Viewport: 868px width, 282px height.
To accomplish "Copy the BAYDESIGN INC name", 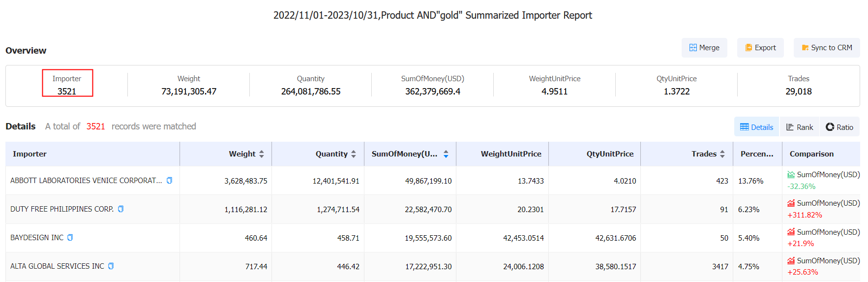I will (x=70, y=238).
